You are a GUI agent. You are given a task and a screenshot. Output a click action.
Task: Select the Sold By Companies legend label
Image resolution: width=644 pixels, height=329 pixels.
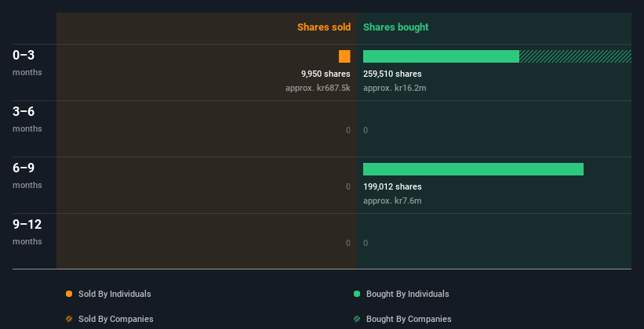(116, 319)
